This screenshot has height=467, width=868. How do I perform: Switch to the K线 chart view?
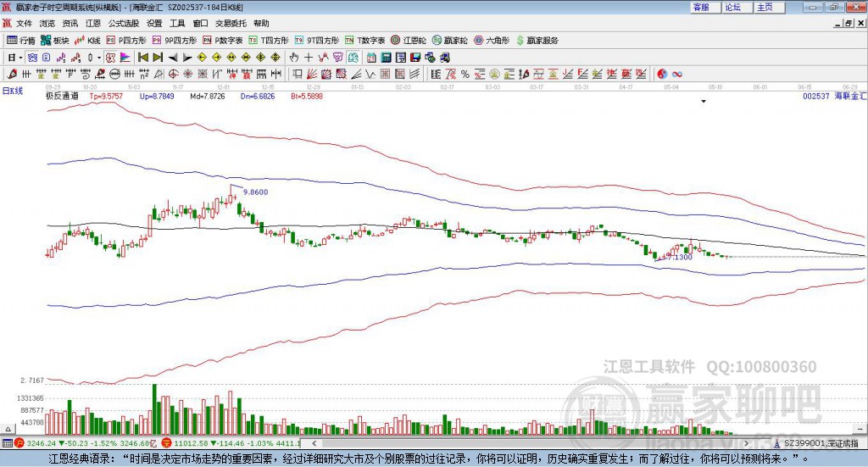87,41
